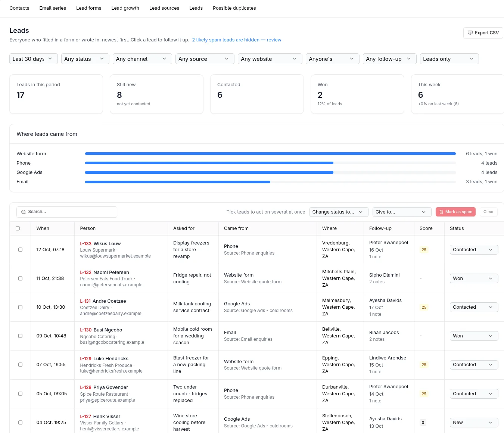Go to the Contacts tab
The height and width of the screenshot is (433, 504).
19,8
